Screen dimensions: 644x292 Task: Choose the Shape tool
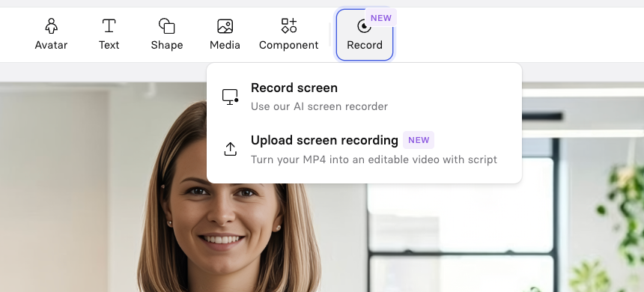pyautogui.click(x=167, y=34)
